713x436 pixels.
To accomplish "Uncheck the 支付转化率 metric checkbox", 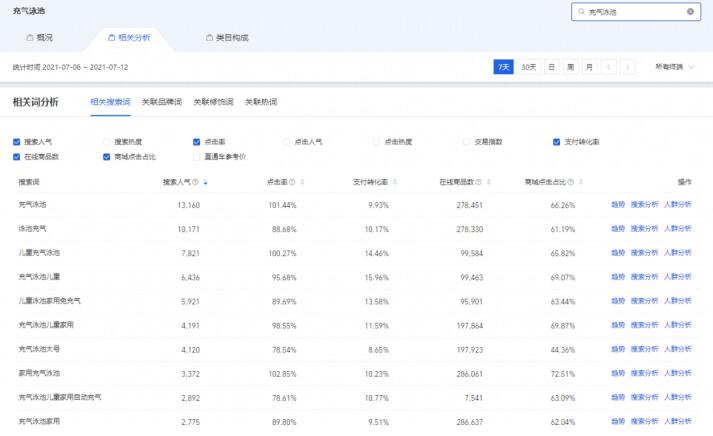I will (556, 142).
